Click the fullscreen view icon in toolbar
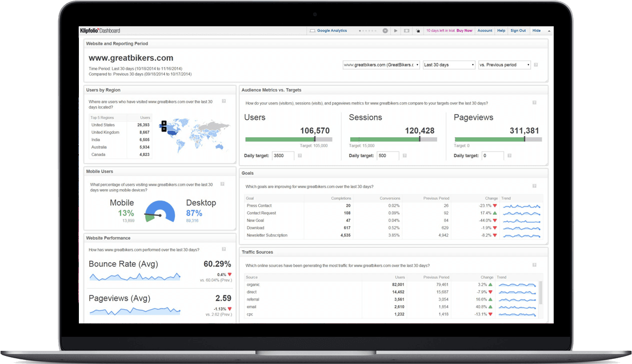 pos(406,31)
